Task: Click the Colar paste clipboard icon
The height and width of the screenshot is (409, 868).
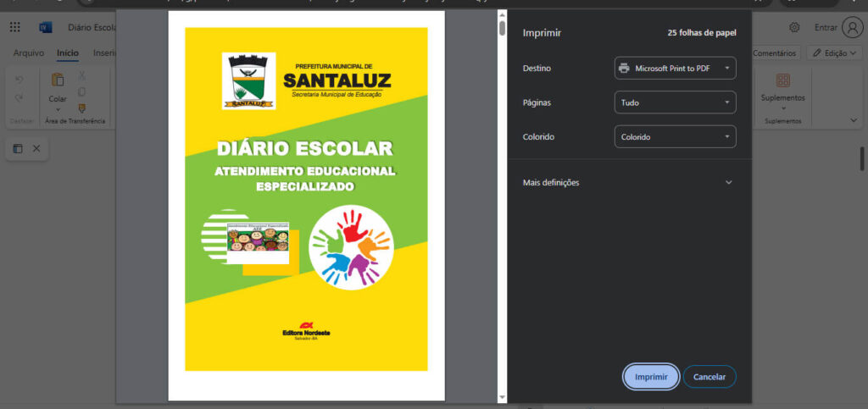Action: pos(58,80)
